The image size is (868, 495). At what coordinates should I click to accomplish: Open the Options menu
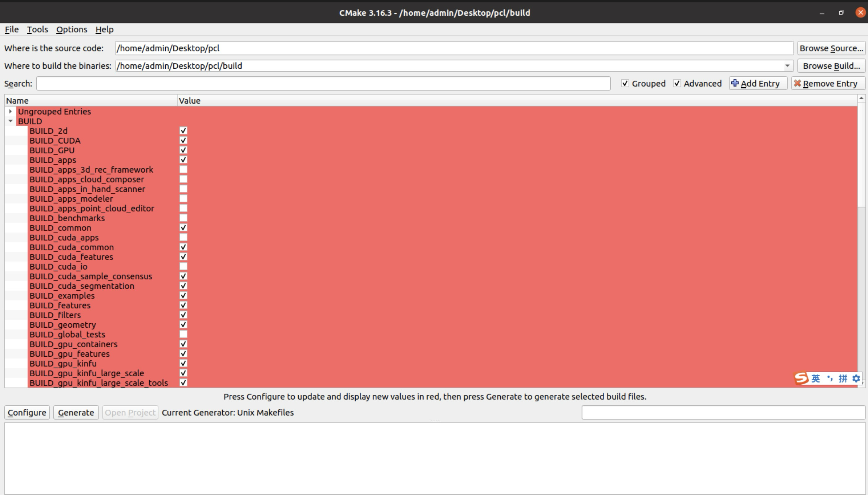click(72, 30)
